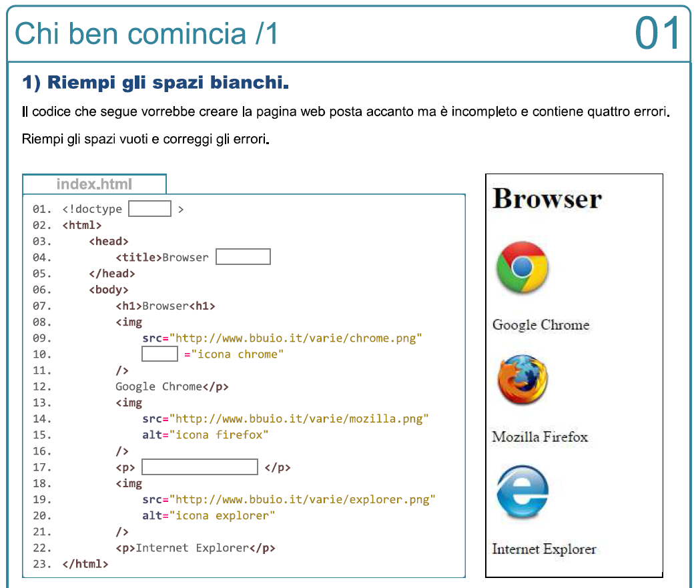The width and height of the screenshot is (700, 588).
Task: Click '<h1>Browser<h1>' on line 07
Action: pos(165,306)
